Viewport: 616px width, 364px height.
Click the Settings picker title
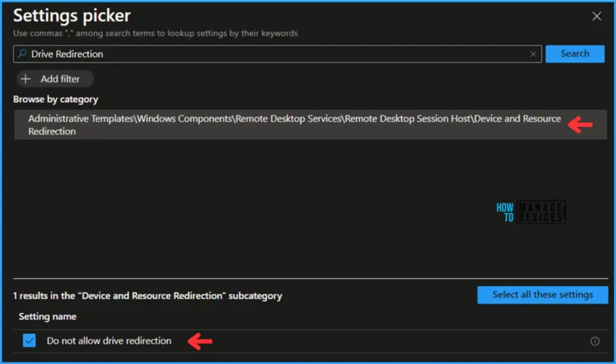72,16
